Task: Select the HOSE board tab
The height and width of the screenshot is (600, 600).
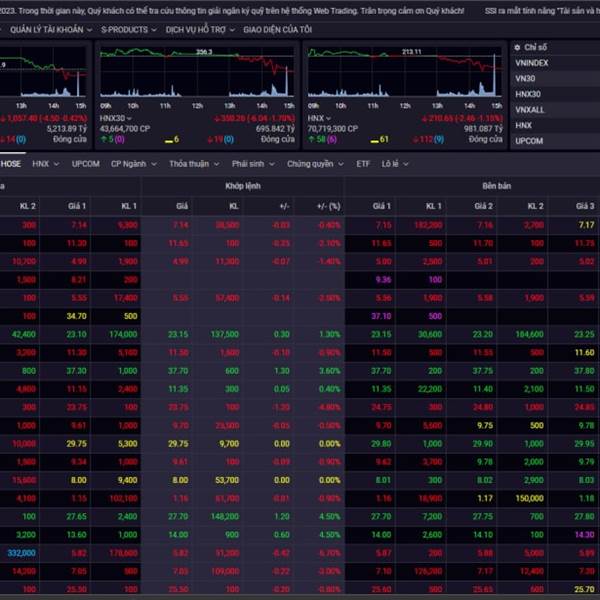Action: pyautogui.click(x=11, y=164)
